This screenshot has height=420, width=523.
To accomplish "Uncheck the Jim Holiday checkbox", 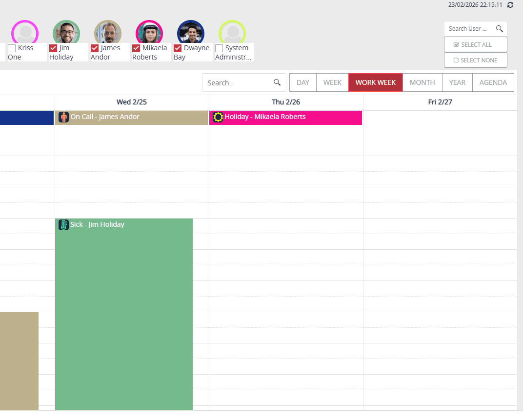I will coord(53,48).
